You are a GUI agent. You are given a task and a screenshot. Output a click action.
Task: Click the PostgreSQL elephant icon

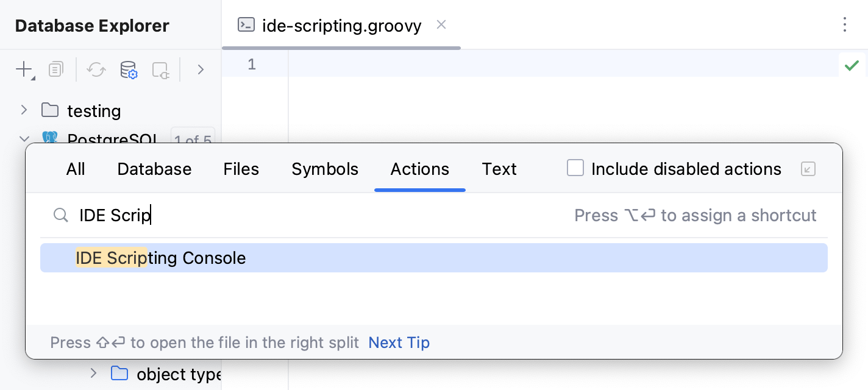(x=50, y=139)
